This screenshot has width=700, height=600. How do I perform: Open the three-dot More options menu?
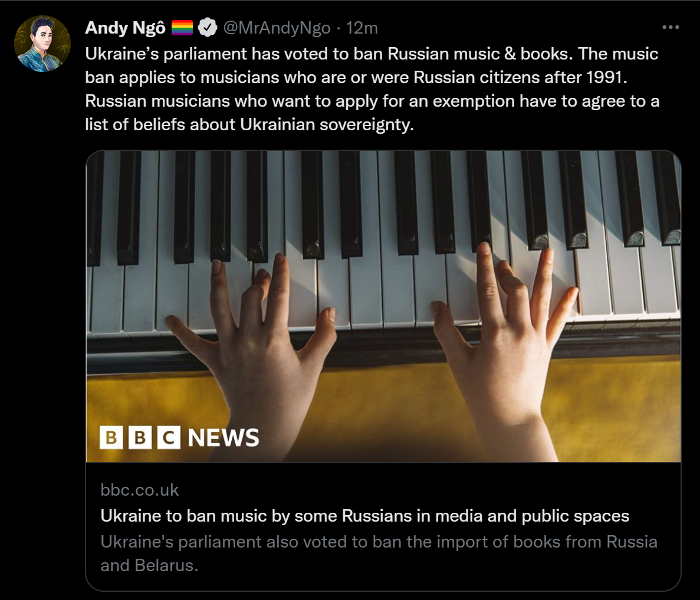click(671, 28)
